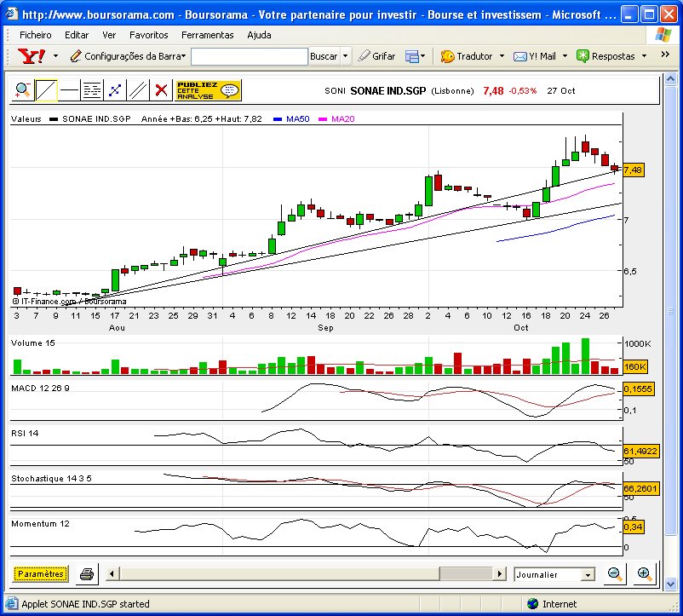This screenshot has width=683, height=616.
Task: Click the Buscar search button
Action: (324, 56)
